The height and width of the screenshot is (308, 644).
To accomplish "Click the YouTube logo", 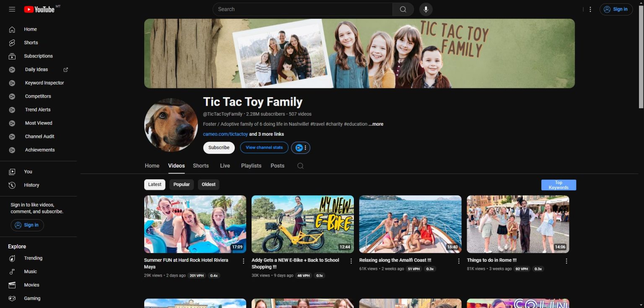I will (40, 9).
